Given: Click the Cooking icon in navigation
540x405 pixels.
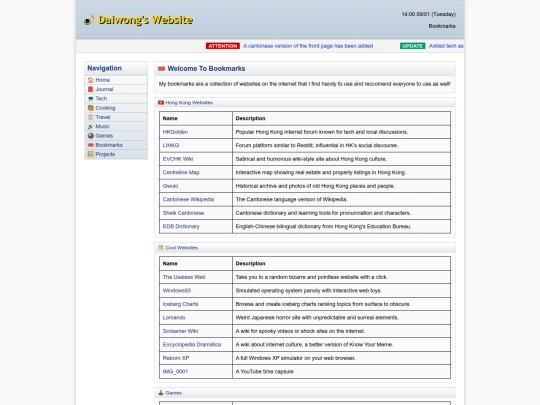Looking at the screenshot, I should (91, 108).
